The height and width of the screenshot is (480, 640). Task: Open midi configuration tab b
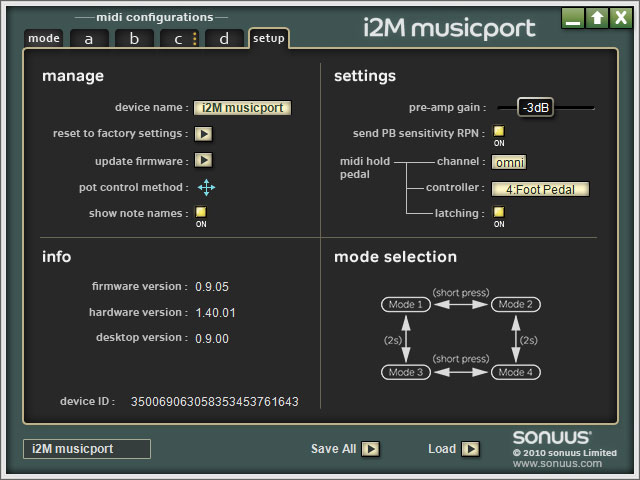click(134, 39)
